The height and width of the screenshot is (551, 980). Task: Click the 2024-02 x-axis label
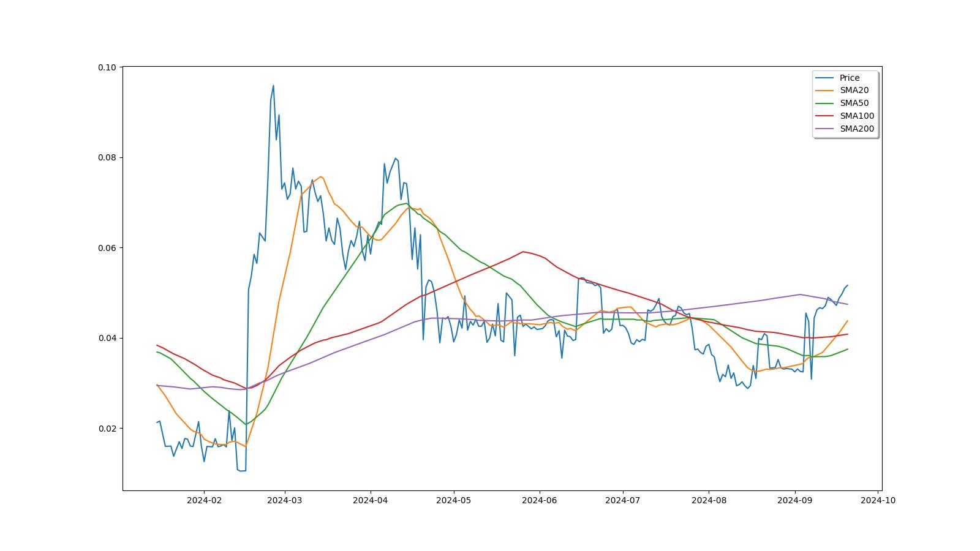click(x=204, y=500)
